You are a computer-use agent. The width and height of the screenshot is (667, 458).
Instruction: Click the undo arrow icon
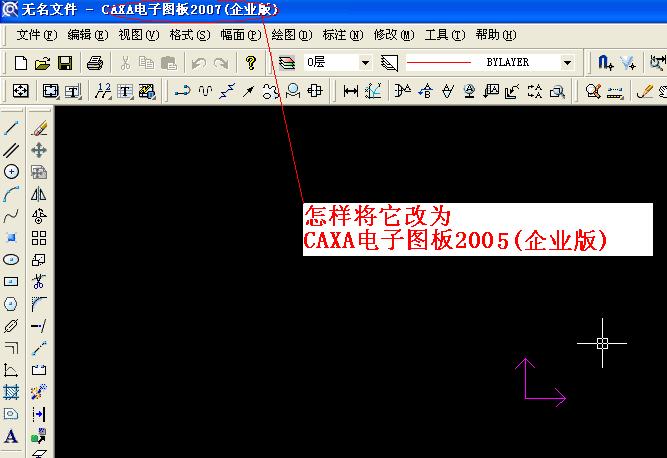(199, 63)
